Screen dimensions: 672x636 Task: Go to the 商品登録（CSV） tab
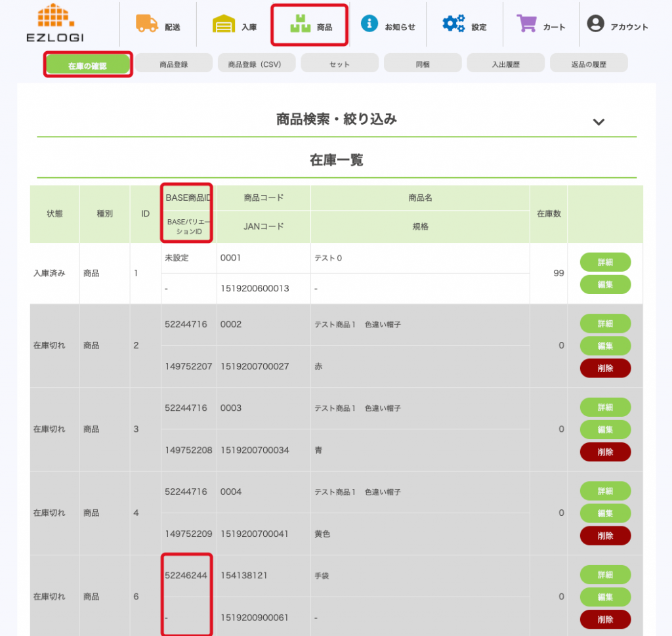point(257,64)
